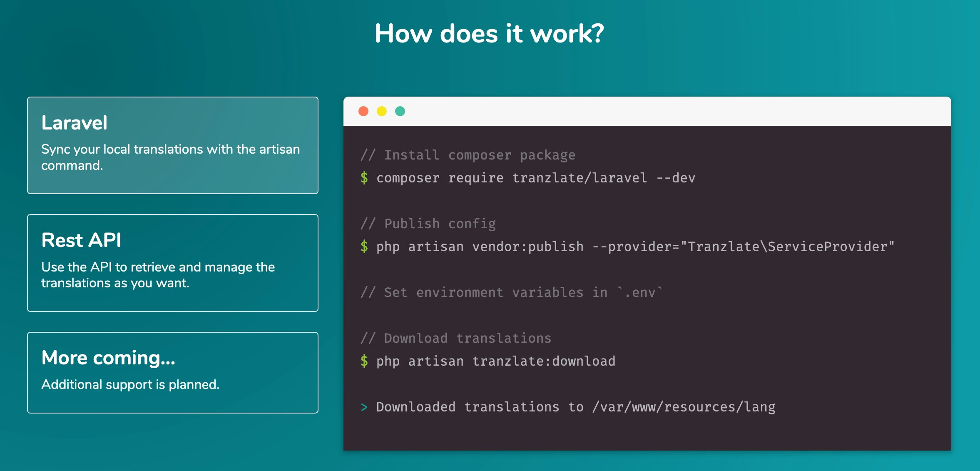Click the green dollar prompt before composer require
The image size is (980, 471).
coord(364,178)
